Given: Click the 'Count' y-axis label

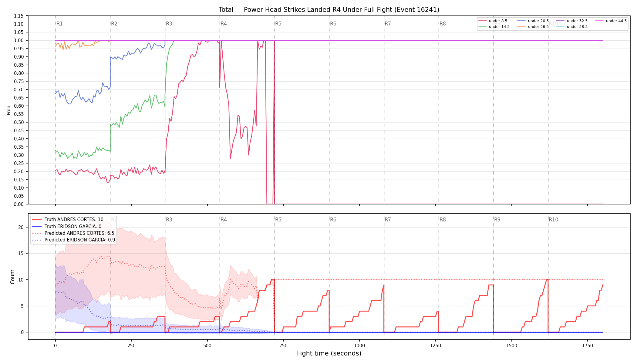Looking at the screenshot, I should (x=12, y=277).
